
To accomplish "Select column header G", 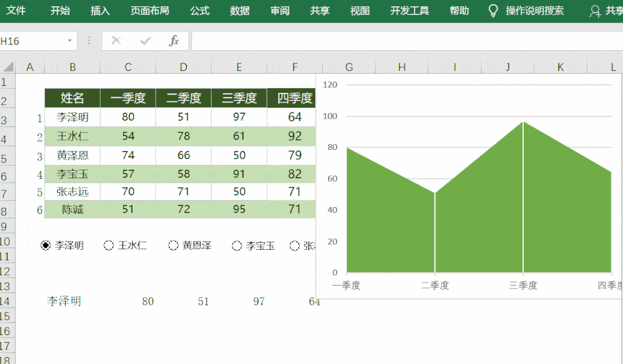I will 348,66.
